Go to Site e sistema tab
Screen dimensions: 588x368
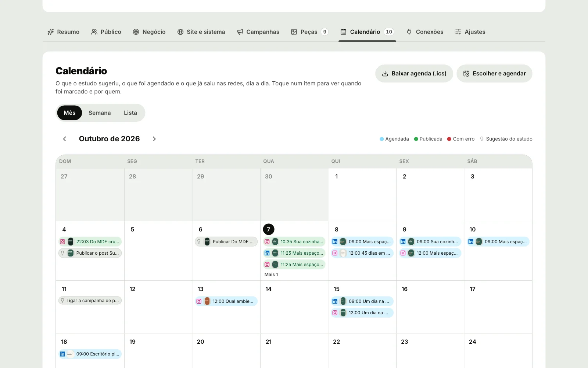coord(201,32)
